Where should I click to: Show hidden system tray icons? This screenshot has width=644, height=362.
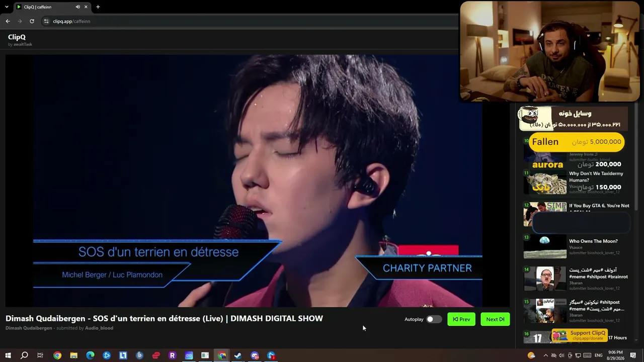(546, 355)
